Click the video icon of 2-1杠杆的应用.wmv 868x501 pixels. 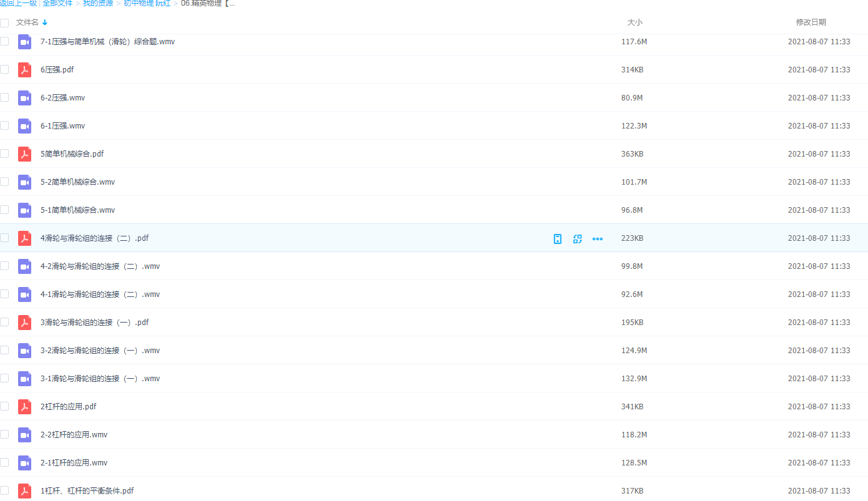coord(24,463)
